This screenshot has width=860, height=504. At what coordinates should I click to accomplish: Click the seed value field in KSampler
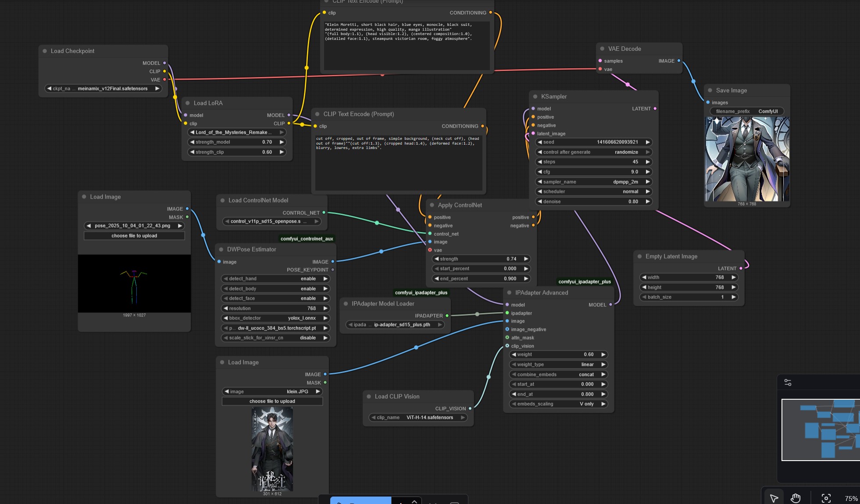tap(594, 142)
